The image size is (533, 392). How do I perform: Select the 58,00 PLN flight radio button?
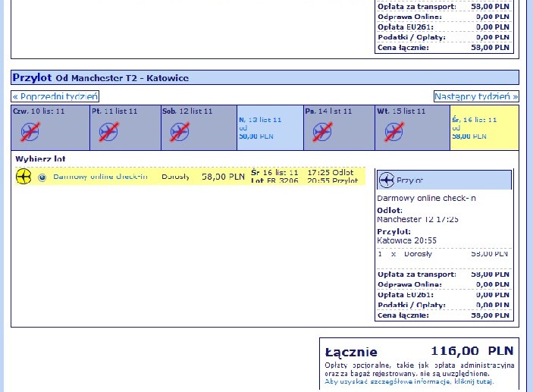point(42,177)
